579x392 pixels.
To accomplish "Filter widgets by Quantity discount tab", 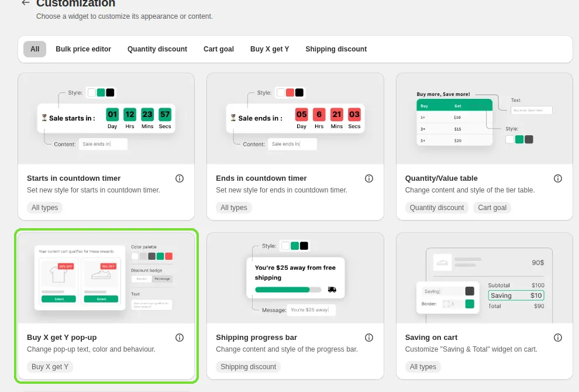I will (157, 49).
